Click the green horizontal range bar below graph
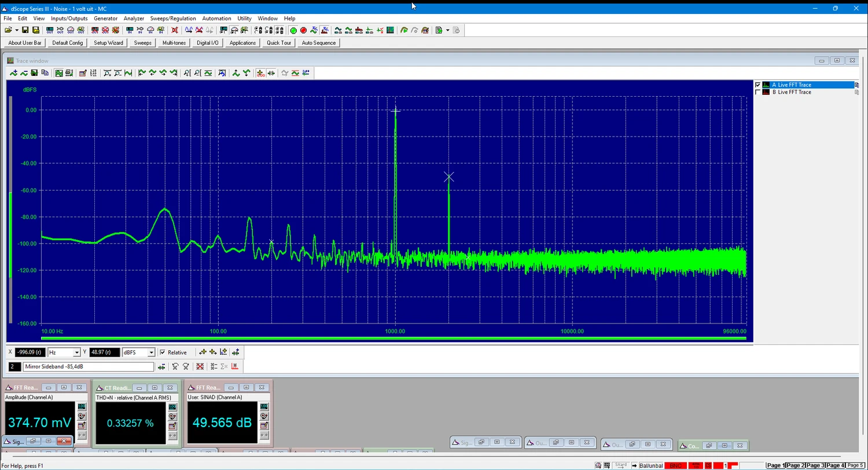The height and width of the screenshot is (470, 868). 393,338
